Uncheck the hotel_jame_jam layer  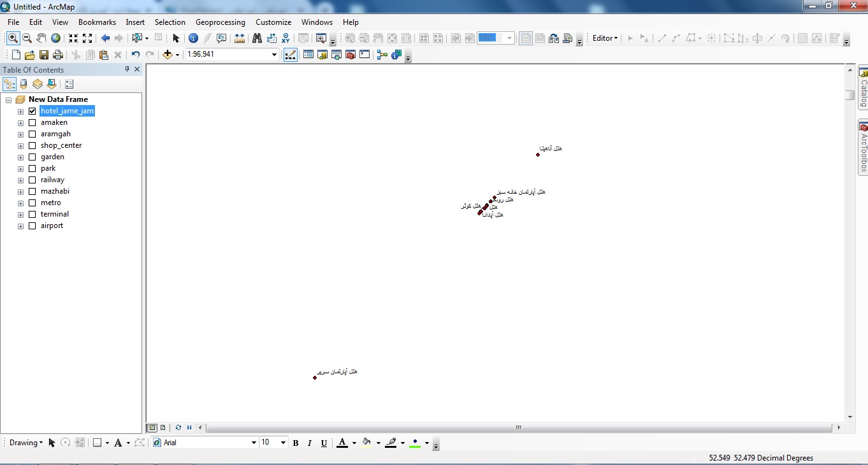[x=33, y=111]
